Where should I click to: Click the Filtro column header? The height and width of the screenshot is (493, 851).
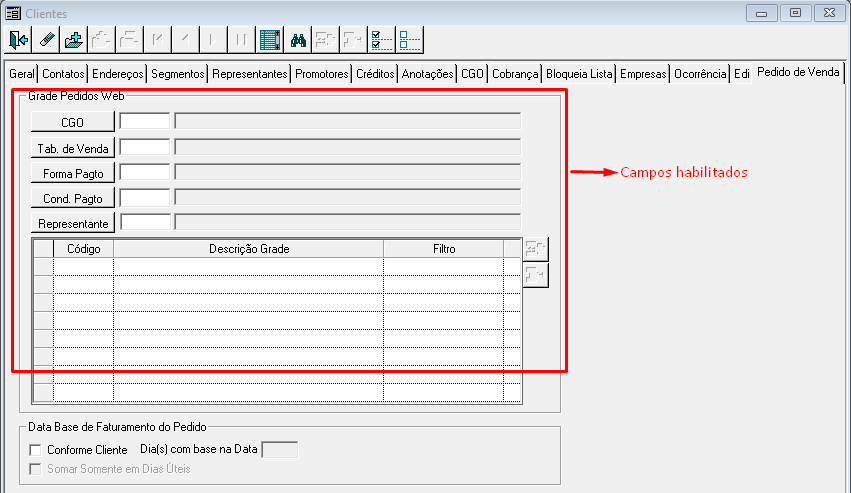(443, 249)
